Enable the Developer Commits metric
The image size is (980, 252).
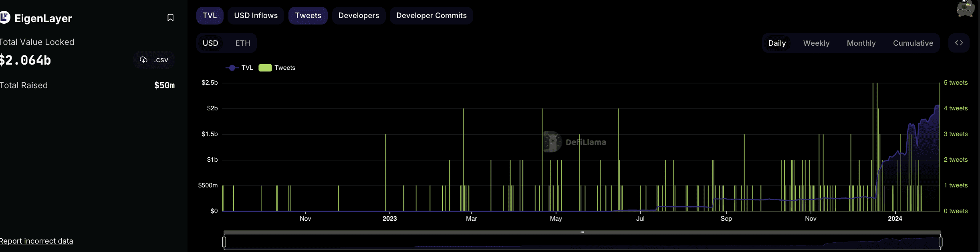[431, 16]
